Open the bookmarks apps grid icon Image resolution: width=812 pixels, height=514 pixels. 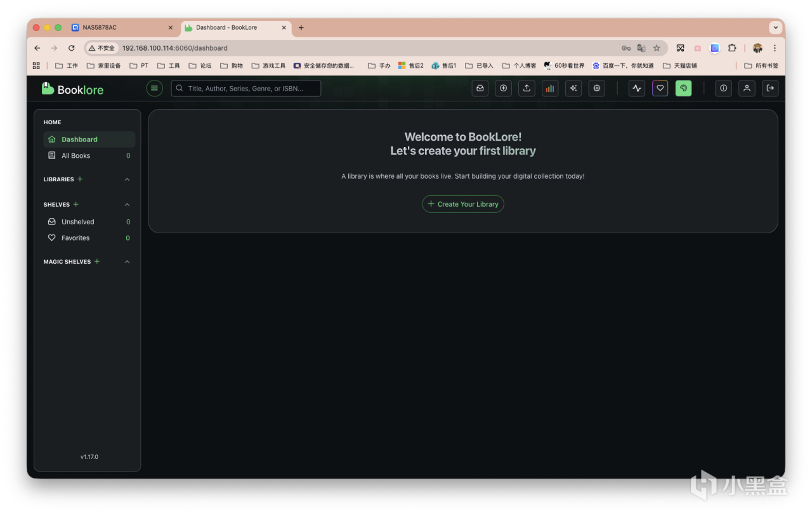coord(36,65)
